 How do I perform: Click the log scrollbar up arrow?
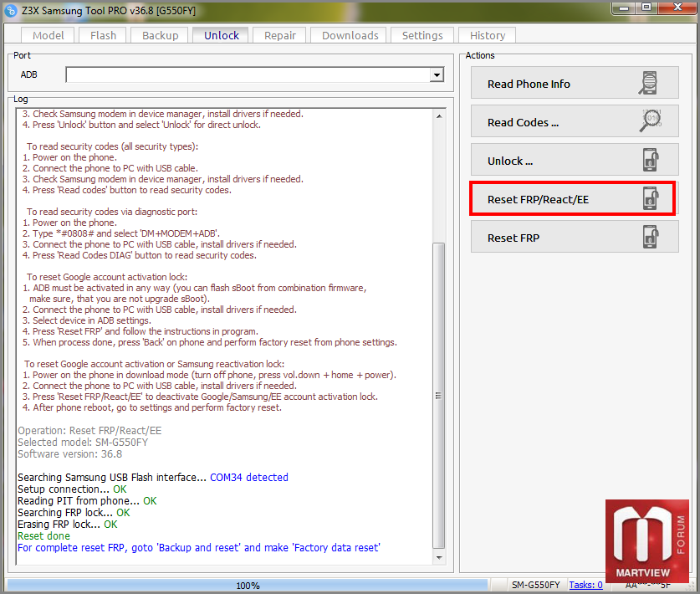[439, 116]
